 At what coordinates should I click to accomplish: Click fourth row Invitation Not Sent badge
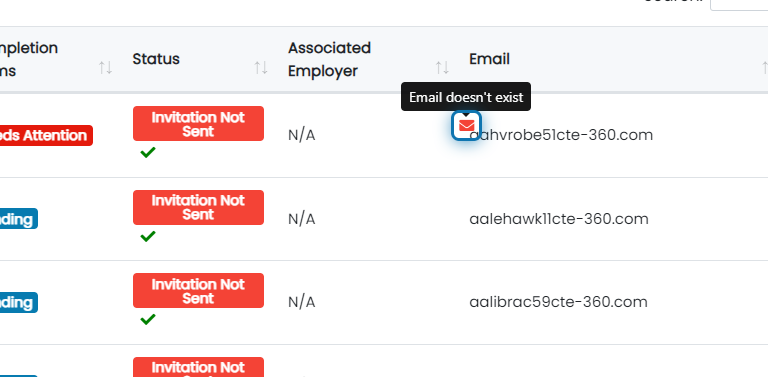(x=198, y=367)
